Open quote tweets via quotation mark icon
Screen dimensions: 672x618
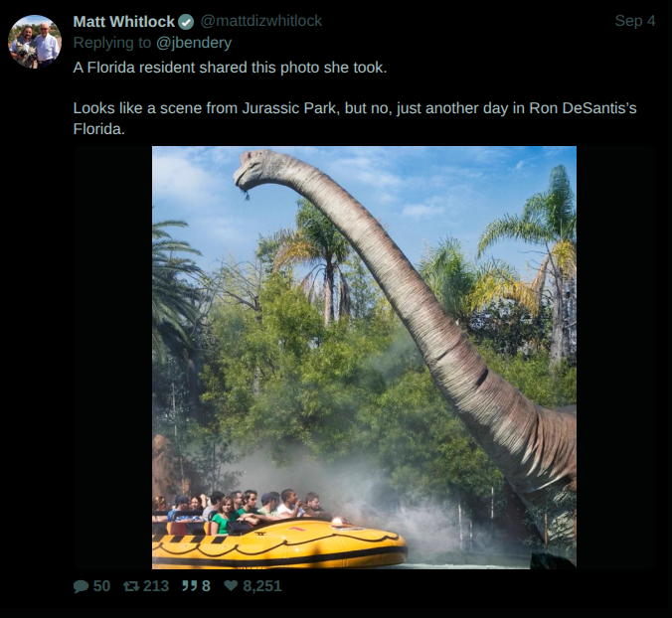[189, 585]
